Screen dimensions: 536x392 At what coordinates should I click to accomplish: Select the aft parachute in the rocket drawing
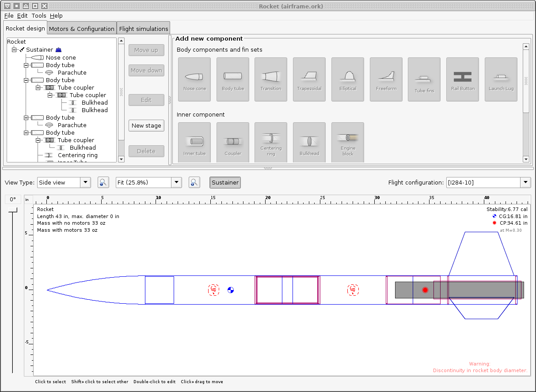[x=353, y=290]
